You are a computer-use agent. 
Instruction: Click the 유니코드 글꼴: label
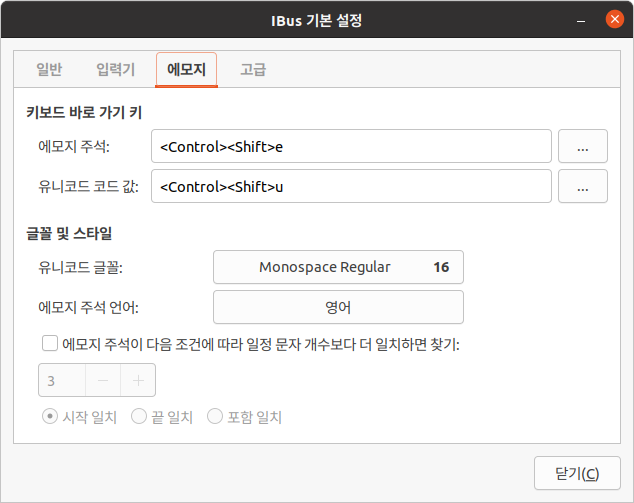point(80,267)
